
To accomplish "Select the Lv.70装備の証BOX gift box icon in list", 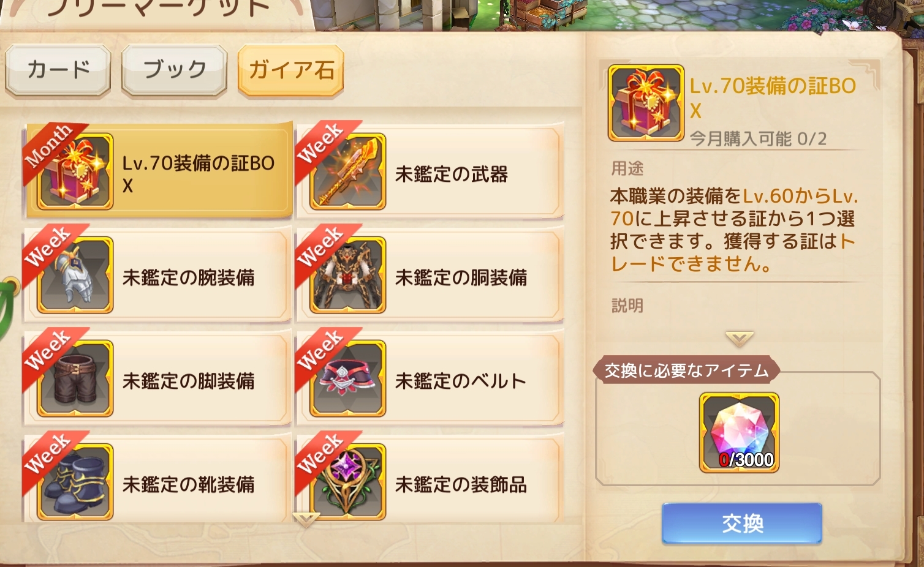I will tap(75, 171).
